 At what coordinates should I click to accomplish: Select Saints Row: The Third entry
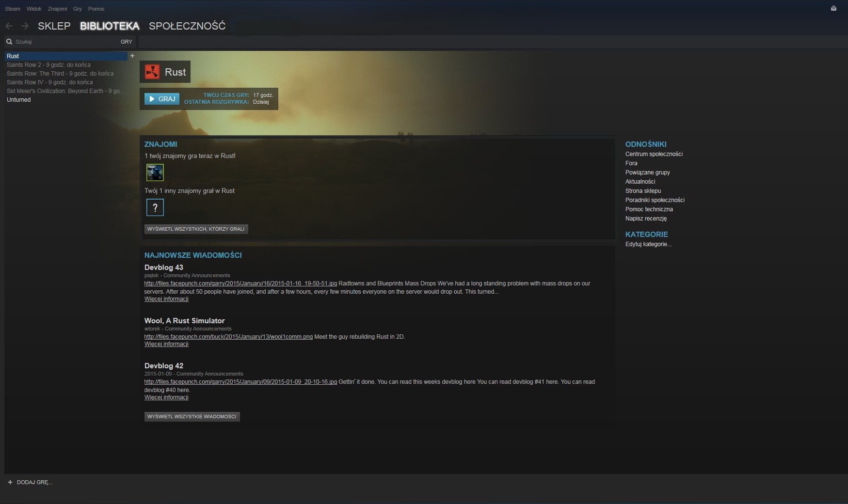66,74
